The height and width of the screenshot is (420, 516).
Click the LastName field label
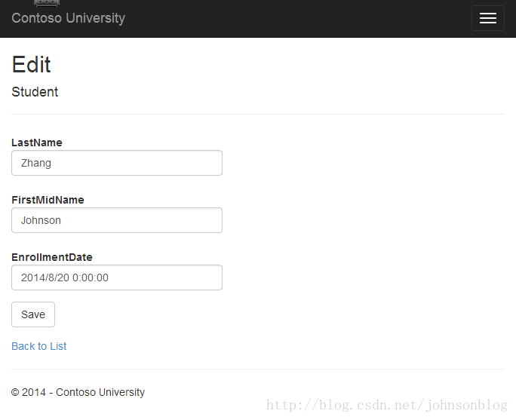(x=37, y=143)
